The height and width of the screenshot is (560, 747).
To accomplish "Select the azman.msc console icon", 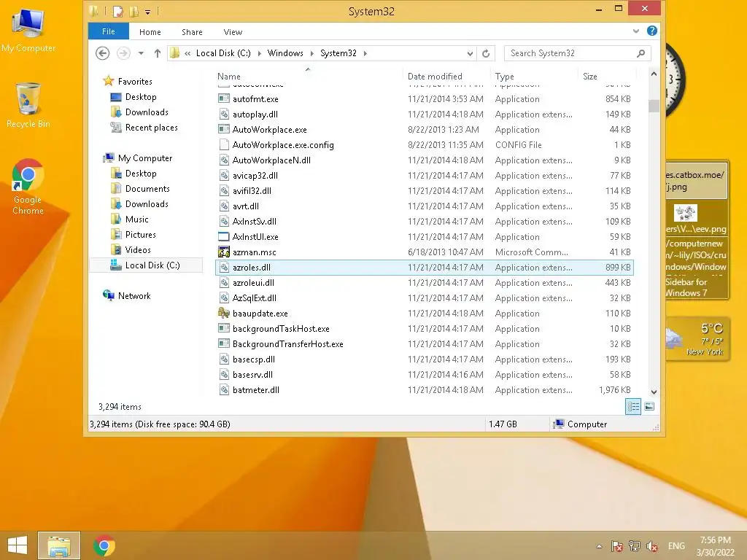I will [224, 252].
